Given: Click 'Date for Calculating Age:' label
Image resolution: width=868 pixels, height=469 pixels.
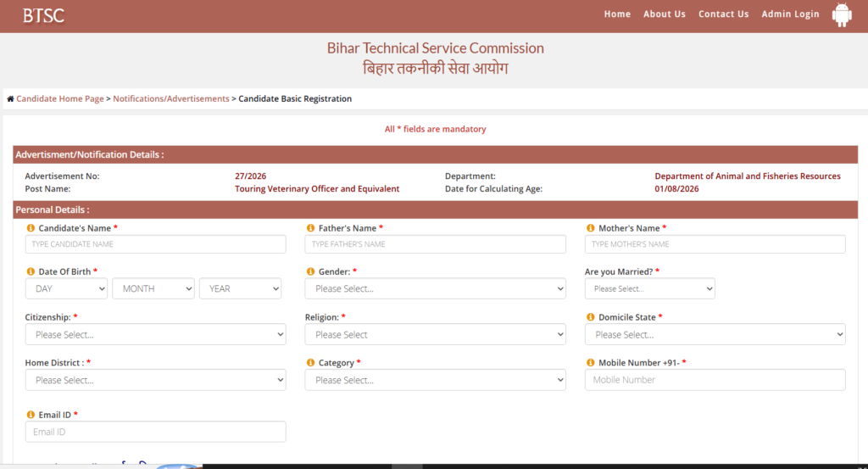Looking at the screenshot, I should (494, 189).
